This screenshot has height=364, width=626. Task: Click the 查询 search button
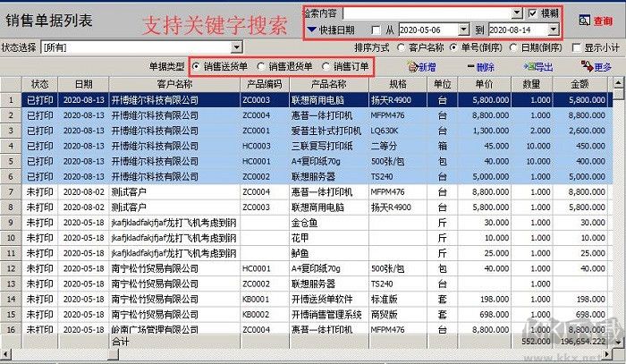pos(596,21)
